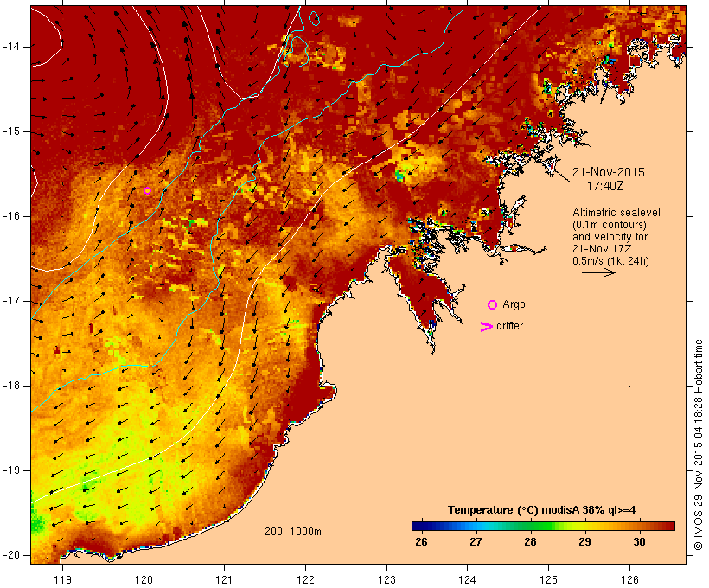Click the color bar value '30'
The width and height of the screenshot is (709, 588).
tap(639, 541)
